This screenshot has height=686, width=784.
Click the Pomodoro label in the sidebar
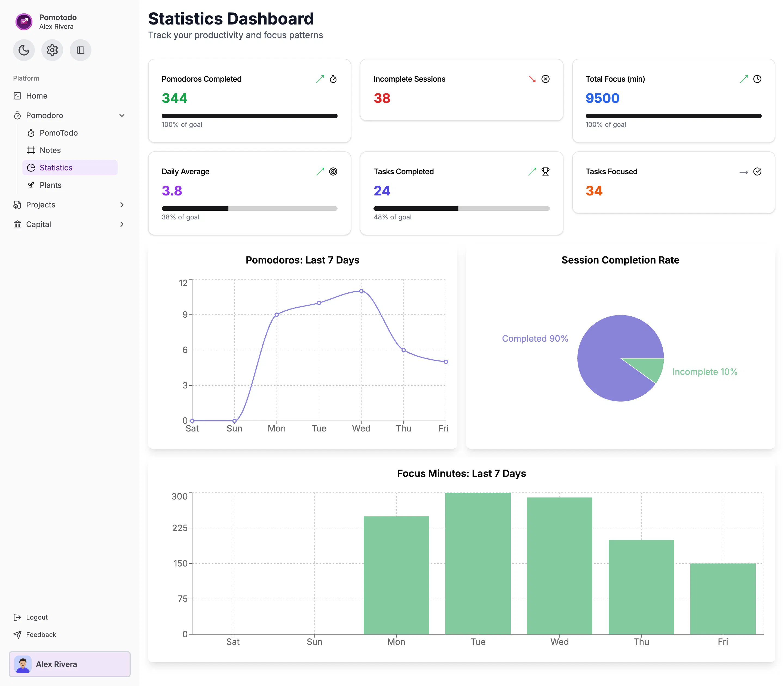pos(44,116)
